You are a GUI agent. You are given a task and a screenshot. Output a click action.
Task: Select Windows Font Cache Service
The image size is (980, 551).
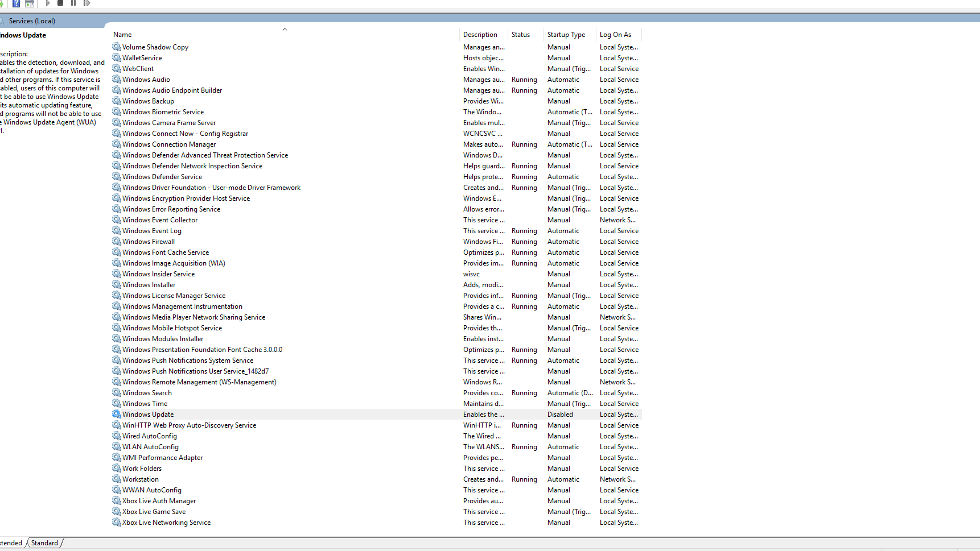377,252
